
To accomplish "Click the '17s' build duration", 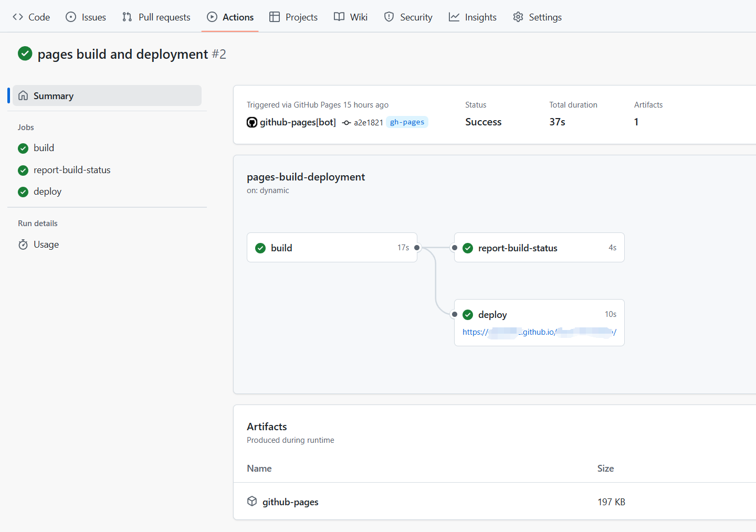I will (x=403, y=248).
